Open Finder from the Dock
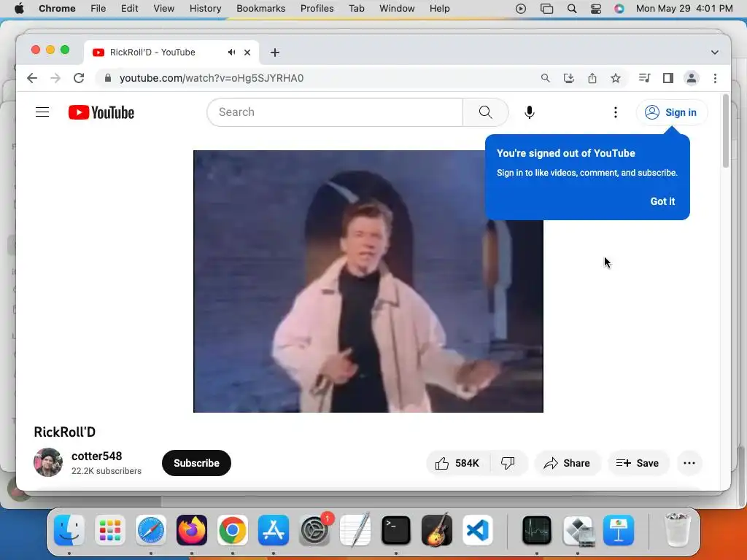The width and height of the screenshot is (747, 560). coord(69,530)
